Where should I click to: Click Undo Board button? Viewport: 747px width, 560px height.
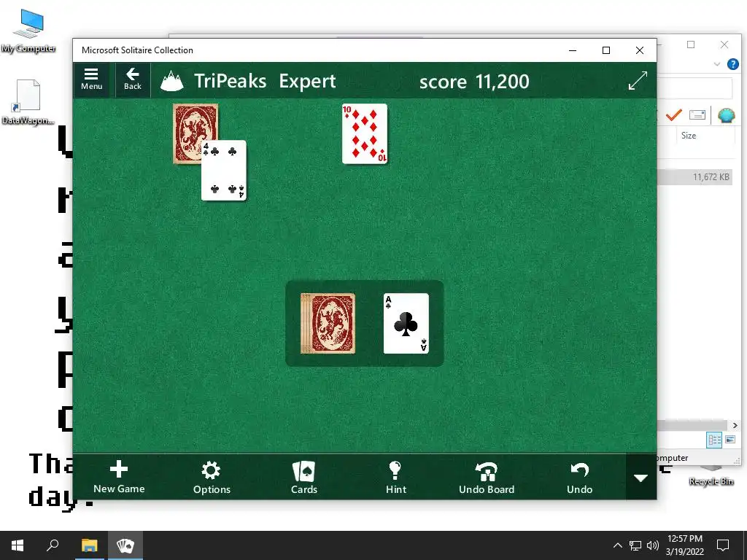pyautogui.click(x=487, y=477)
